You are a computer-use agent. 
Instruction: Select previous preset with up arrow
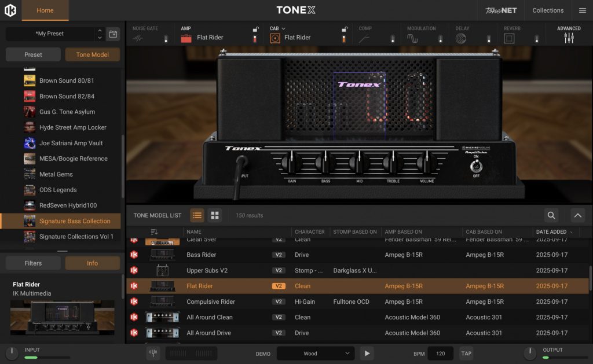(x=100, y=30)
